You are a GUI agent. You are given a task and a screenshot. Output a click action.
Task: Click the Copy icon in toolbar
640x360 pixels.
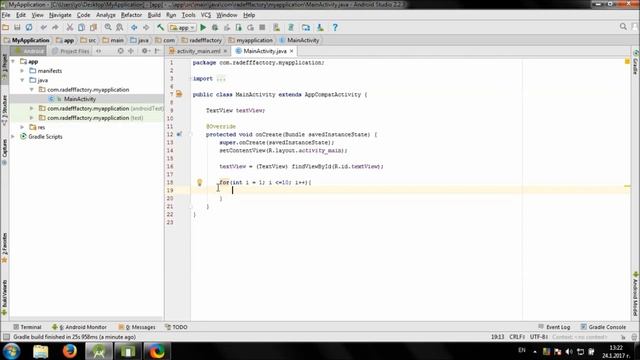click(82, 27)
